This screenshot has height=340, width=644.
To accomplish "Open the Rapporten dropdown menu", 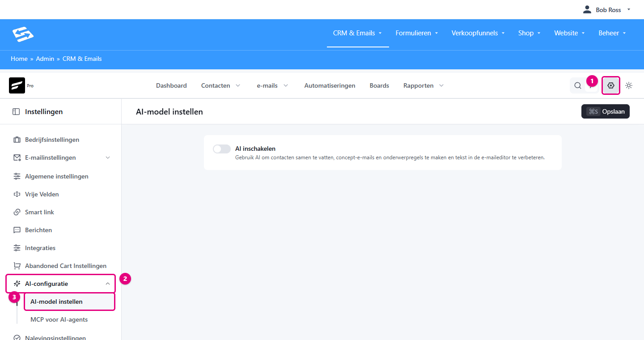I will click(x=424, y=85).
